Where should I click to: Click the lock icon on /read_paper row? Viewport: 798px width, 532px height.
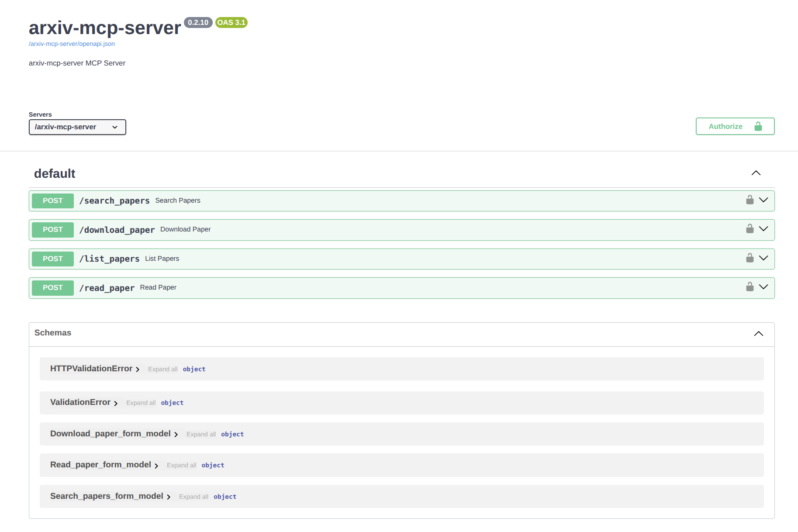point(750,287)
